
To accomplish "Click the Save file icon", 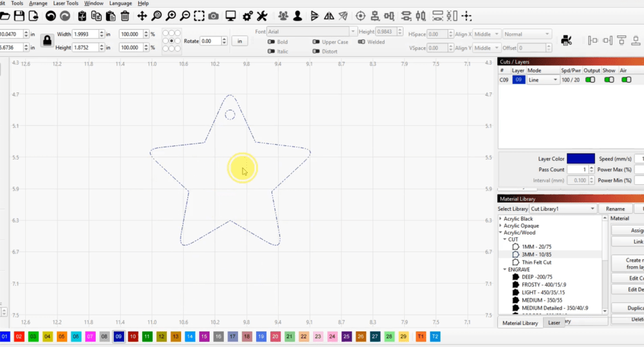I will (19, 16).
